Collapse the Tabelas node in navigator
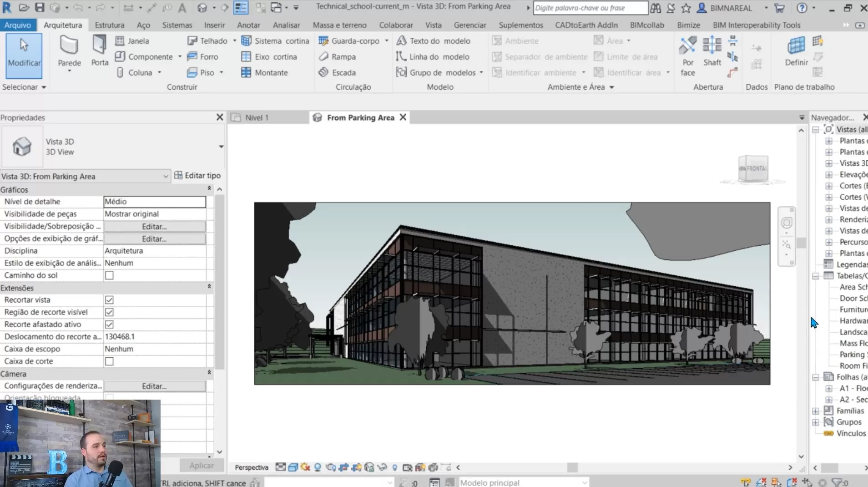 pos(816,276)
